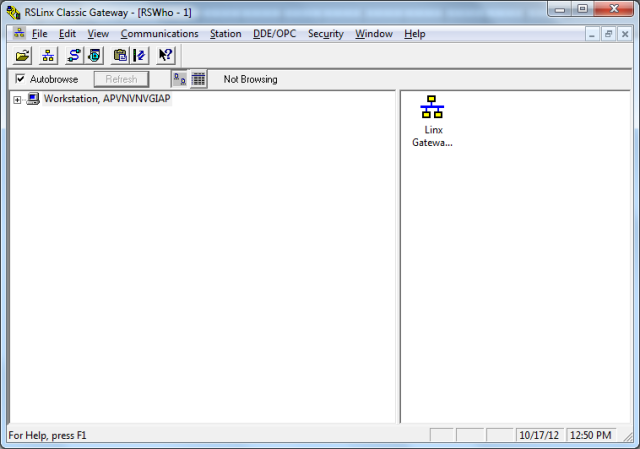Open the Window menu
Image resolution: width=640 pixels, height=449 pixels.
(x=374, y=34)
